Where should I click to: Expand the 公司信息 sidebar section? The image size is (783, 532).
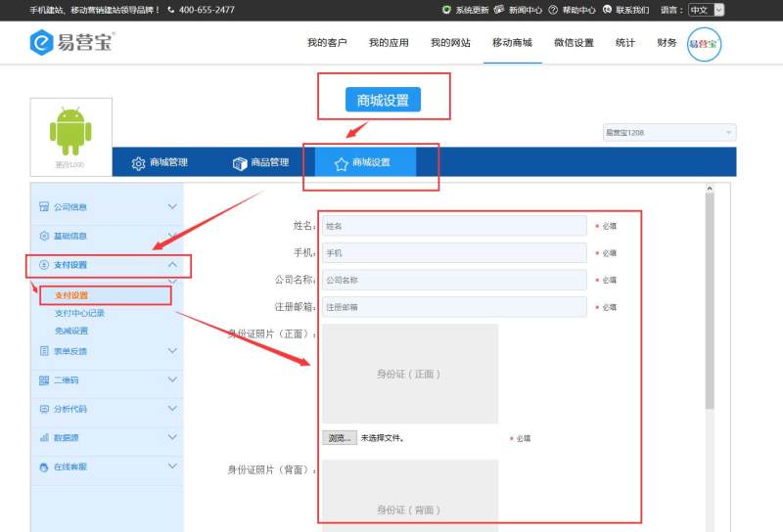coord(172,206)
